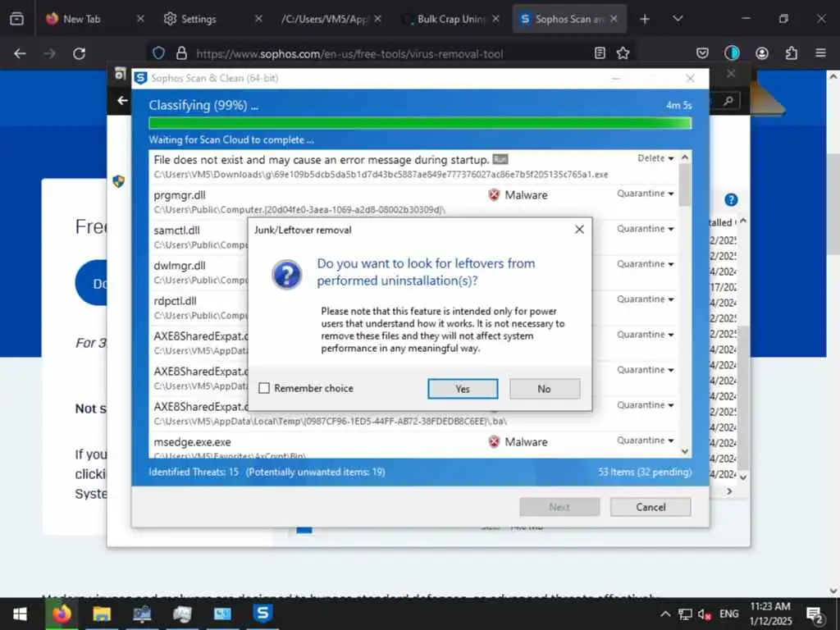The width and height of the screenshot is (840, 630).
Task: Open the Firefox account icon
Action: tap(762, 53)
